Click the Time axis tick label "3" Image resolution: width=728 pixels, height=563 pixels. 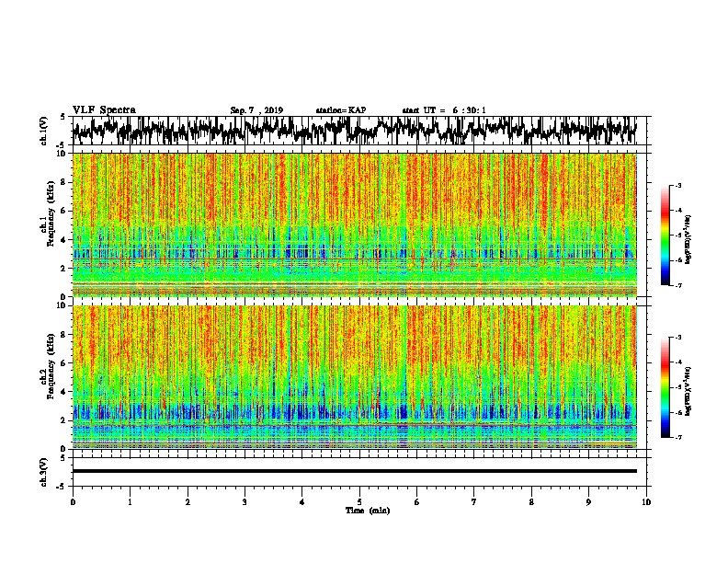tap(245, 502)
